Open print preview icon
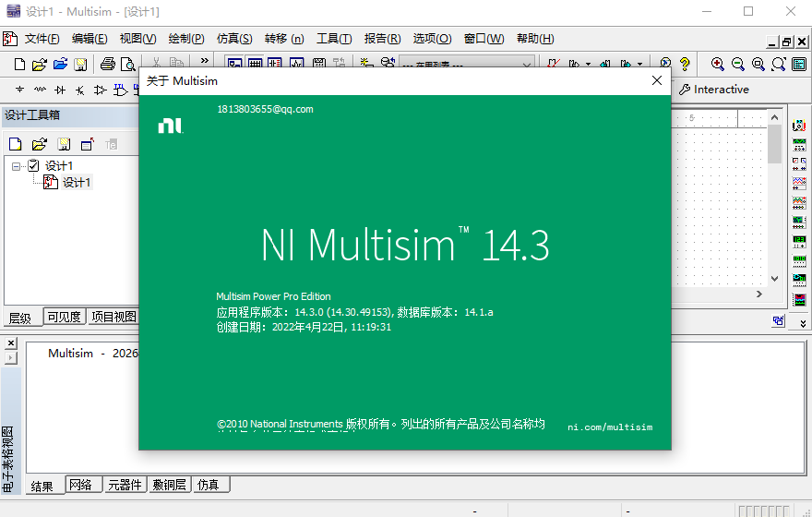This screenshot has width=812, height=517. click(127, 65)
